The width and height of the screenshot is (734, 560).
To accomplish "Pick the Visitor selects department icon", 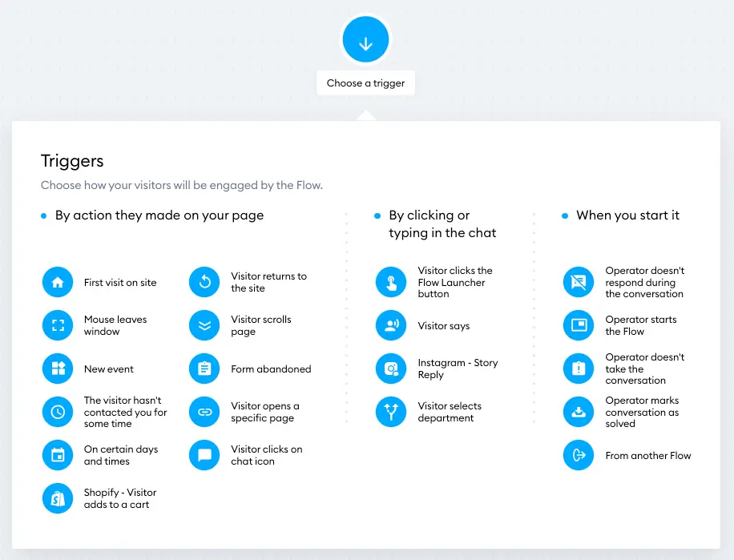I will [x=391, y=412].
